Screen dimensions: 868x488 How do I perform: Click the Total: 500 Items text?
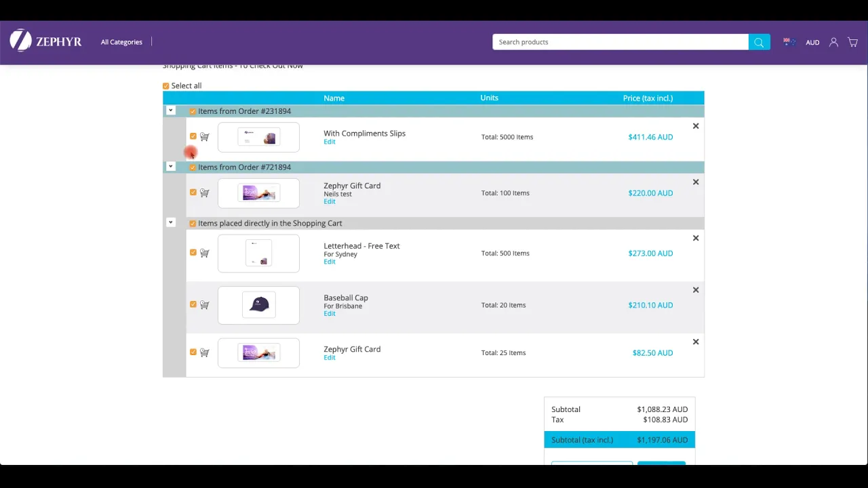(x=505, y=253)
